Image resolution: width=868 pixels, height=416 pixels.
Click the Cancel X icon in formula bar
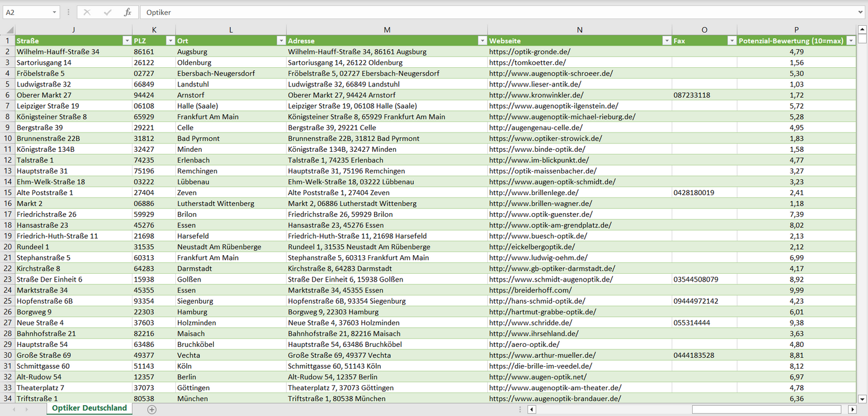tap(87, 12)
